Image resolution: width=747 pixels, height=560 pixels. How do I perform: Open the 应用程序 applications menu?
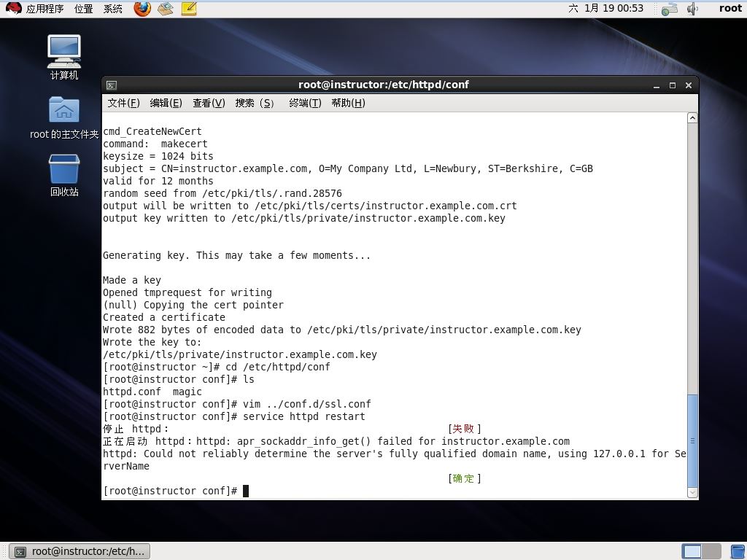(x=44, y=9)
